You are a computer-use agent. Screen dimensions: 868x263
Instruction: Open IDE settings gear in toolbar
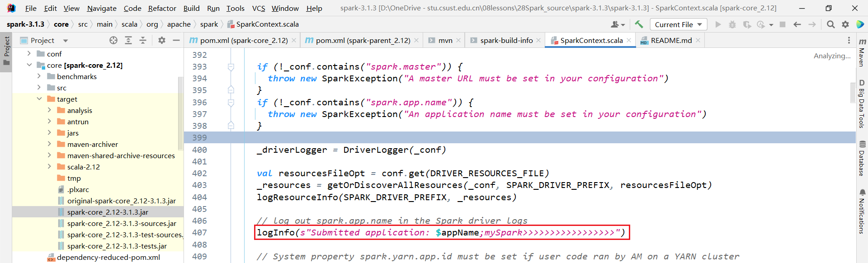[x=845, y=24]
